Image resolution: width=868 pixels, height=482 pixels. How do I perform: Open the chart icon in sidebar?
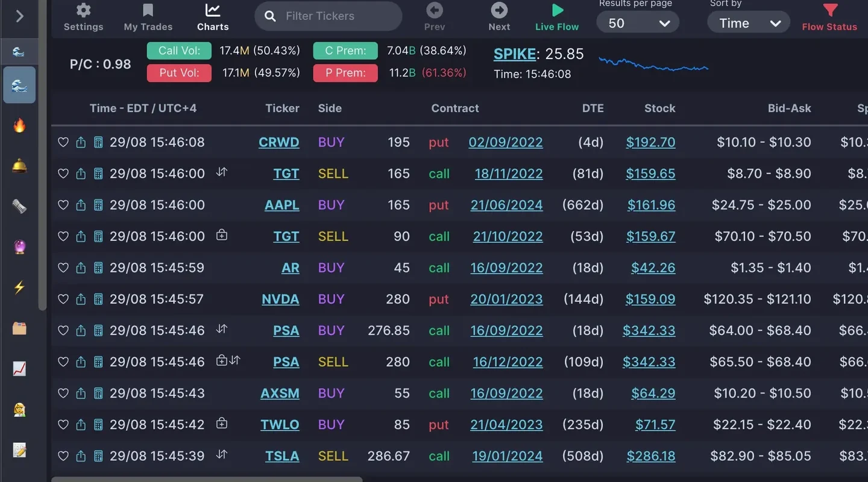pos(19,369)
